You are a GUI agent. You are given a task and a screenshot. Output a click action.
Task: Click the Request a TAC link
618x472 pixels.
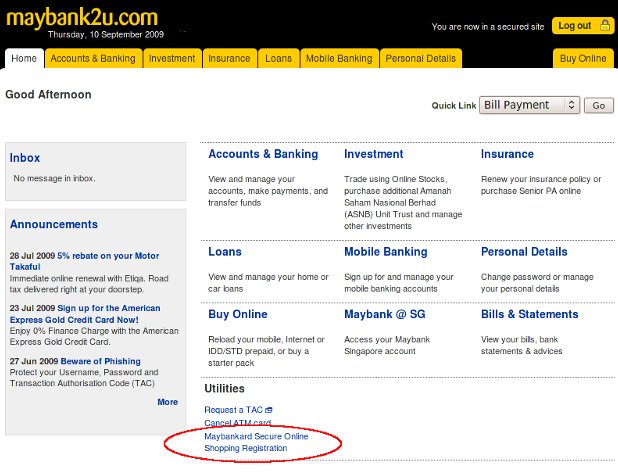tap(233, 410)
